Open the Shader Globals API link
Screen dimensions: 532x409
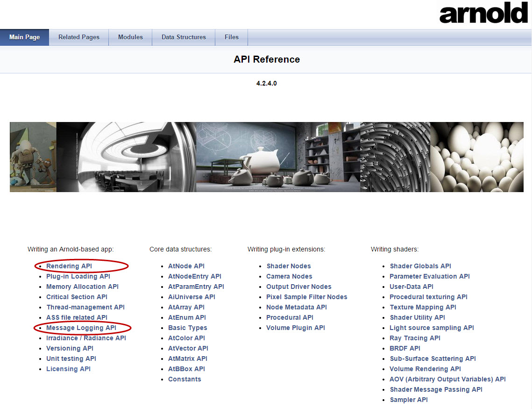point(420,266)
